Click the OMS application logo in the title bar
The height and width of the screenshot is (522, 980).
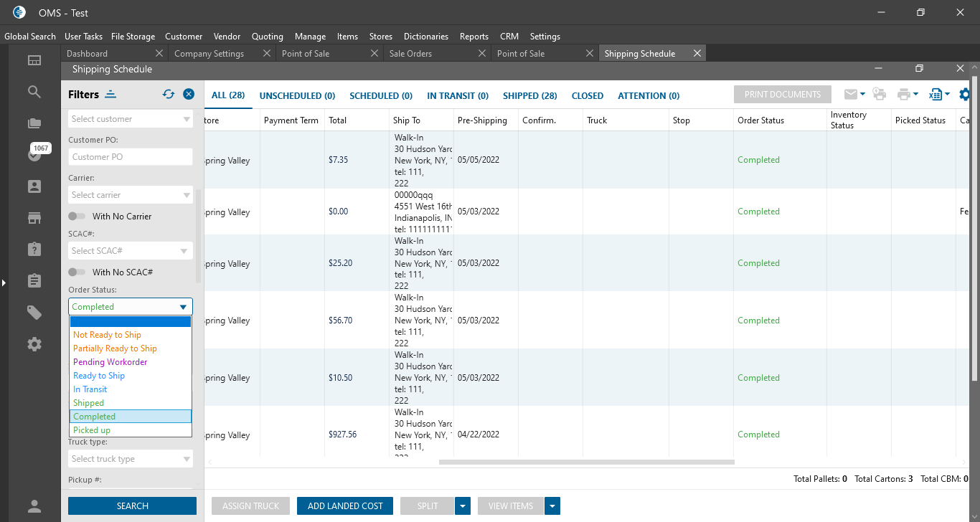[x=19, y=12]
